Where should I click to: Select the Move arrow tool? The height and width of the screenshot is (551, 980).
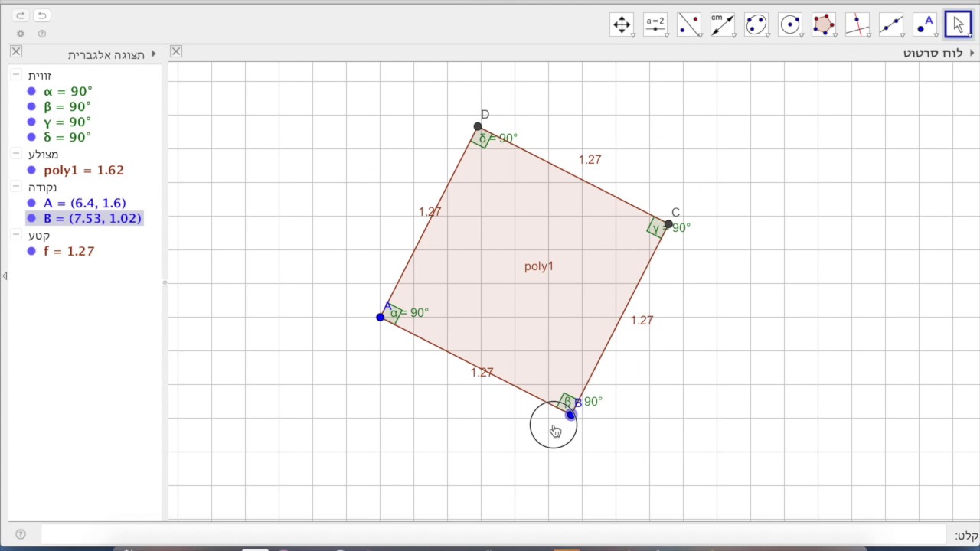point(958,24)
